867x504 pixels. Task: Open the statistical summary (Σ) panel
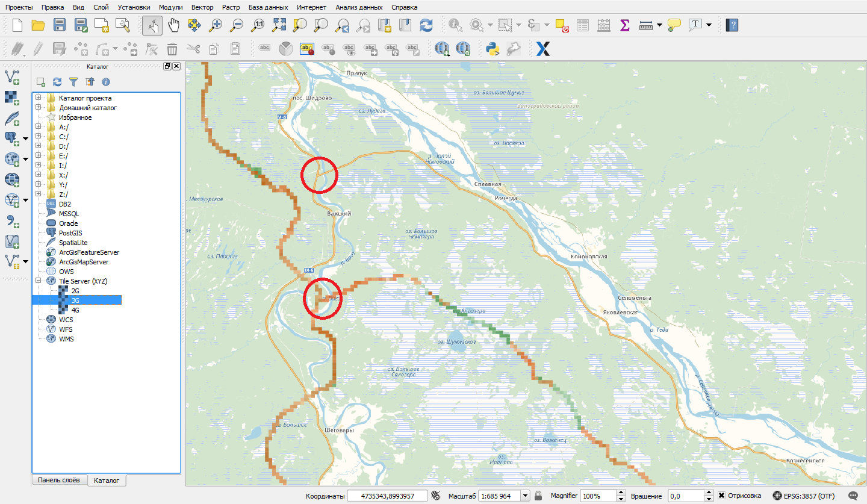pos(624,25)
